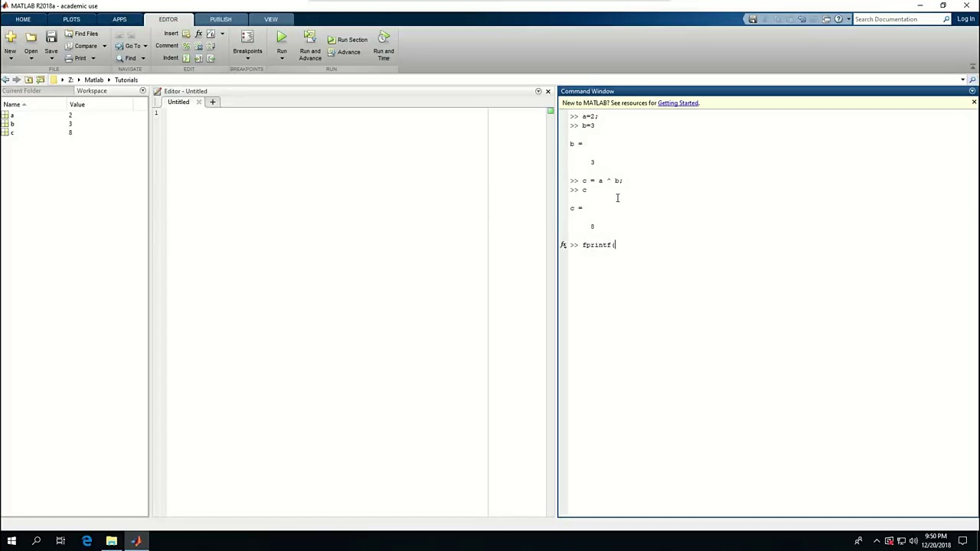980x551 pixels.
Task: Expand the Compare dropdown arrow
Action: 104,46
